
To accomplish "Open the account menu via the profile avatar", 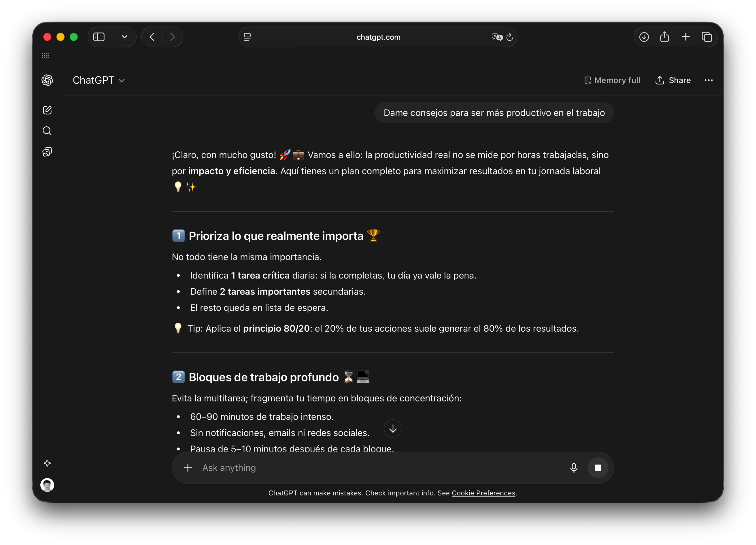I will pyautogui.click(x=47, y=485).
